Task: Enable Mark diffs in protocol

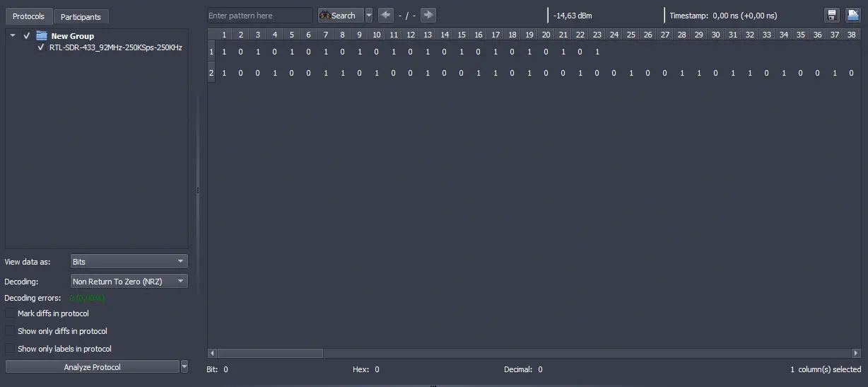Action: [x=10, y=313]
